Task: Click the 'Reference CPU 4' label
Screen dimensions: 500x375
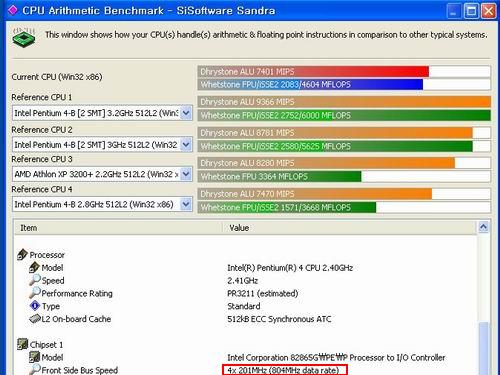Action: tap(42, 189)
